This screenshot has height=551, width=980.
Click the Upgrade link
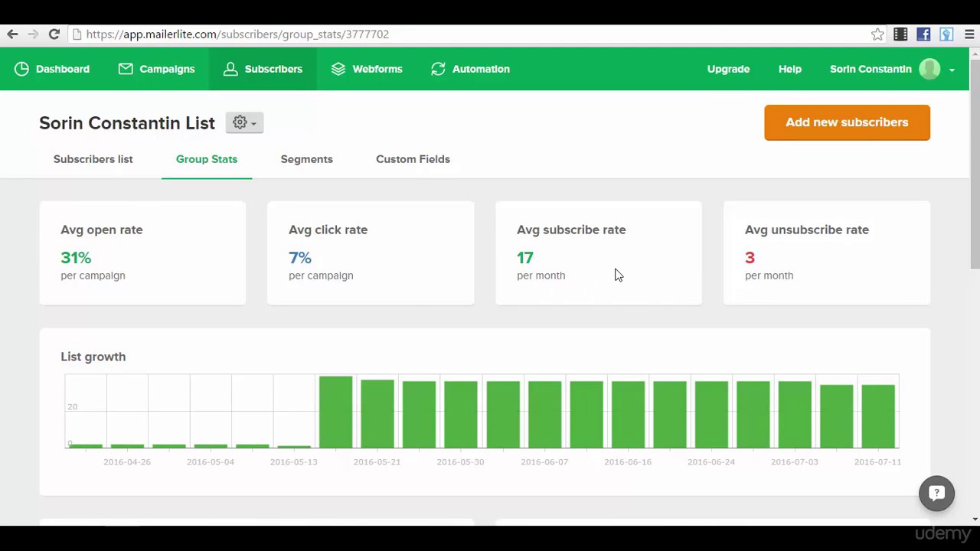(728, 69)
